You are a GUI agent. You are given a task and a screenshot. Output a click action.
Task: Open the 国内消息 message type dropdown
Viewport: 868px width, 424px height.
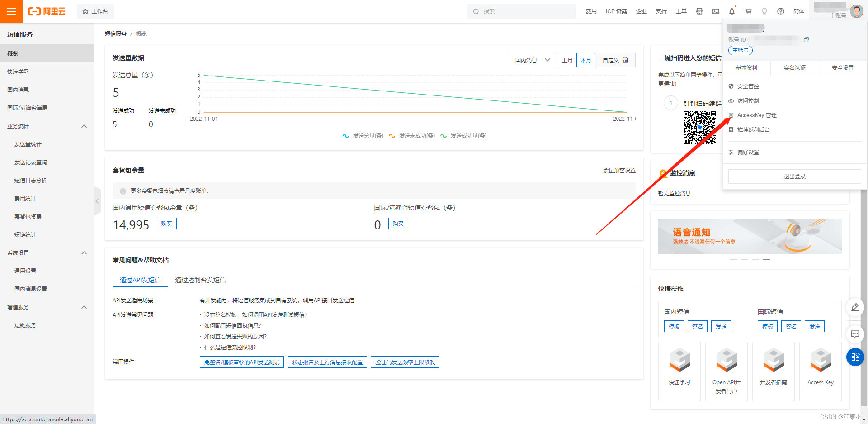tap(531, 60)
